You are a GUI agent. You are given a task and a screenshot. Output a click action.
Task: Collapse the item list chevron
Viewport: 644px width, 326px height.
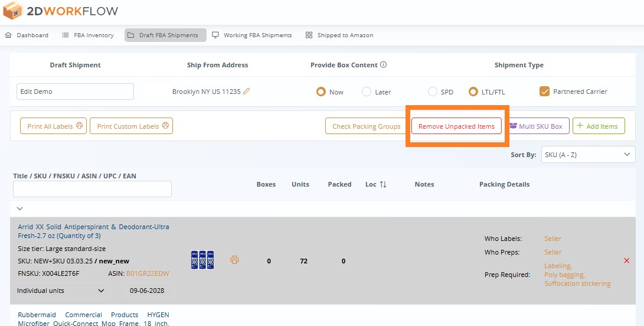[19, 208]
